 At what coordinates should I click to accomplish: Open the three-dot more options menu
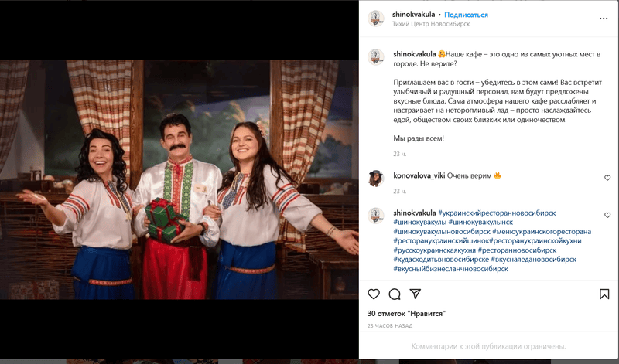(x=604, y=19)
